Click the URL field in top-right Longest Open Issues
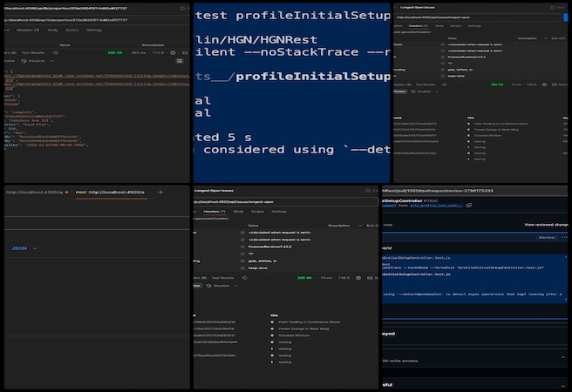572x392 pixels. pos(478,17)
